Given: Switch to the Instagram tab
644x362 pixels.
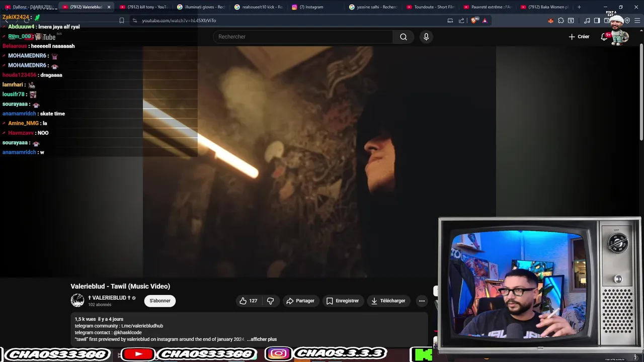Looking at the screenshot, I should [x=315, y=7].
